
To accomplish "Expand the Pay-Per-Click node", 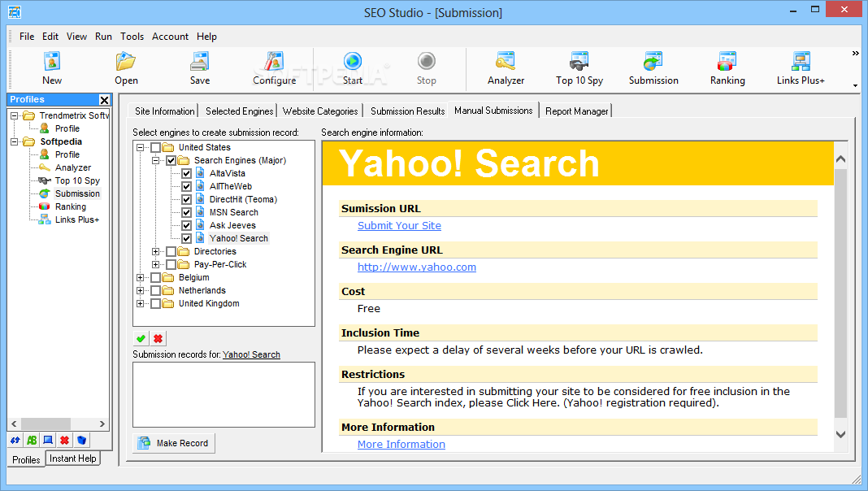I will 155,264.
